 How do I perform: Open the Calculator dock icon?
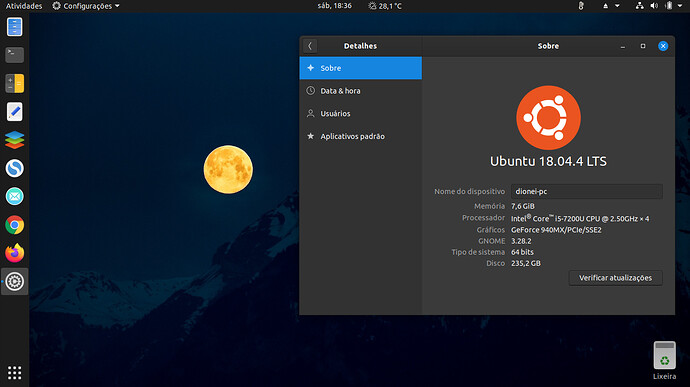coord(15,83)
